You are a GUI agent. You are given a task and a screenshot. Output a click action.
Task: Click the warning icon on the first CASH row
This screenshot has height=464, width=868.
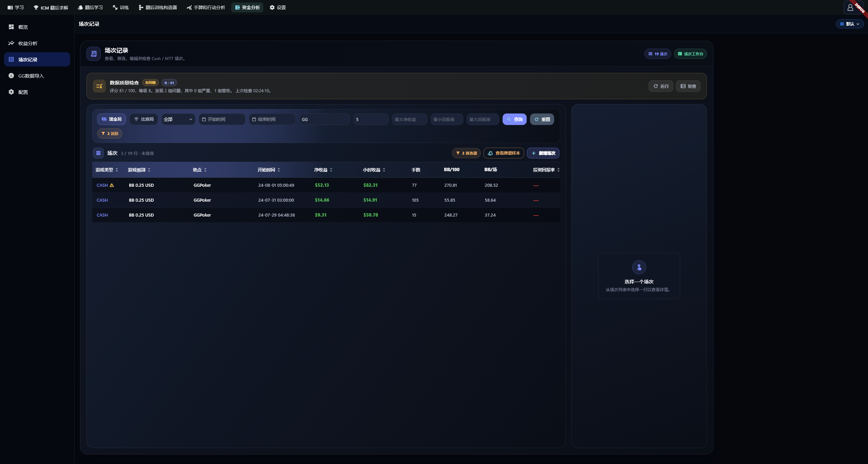112,185
